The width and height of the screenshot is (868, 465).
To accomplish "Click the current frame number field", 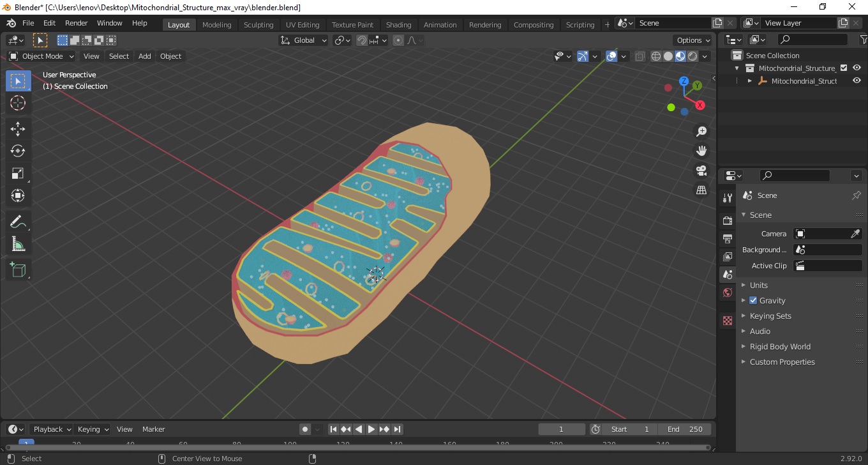I will tap(562, 429).
